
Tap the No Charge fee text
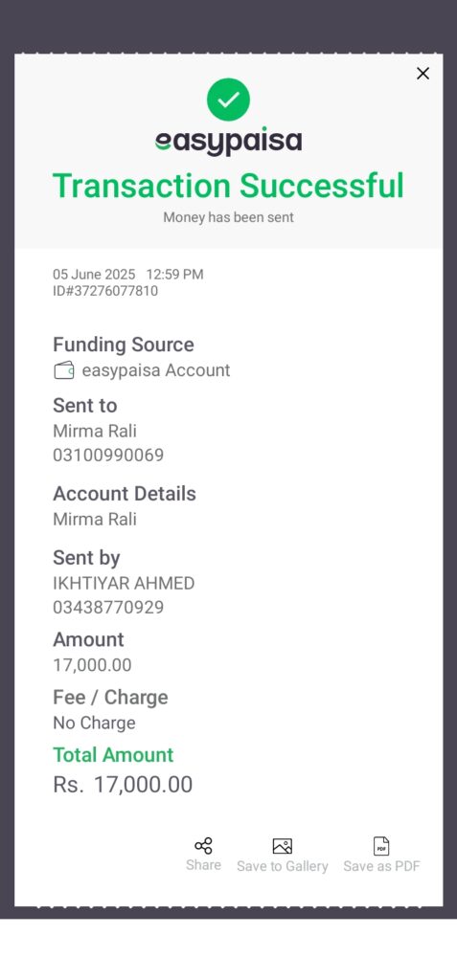click(94, 724)
